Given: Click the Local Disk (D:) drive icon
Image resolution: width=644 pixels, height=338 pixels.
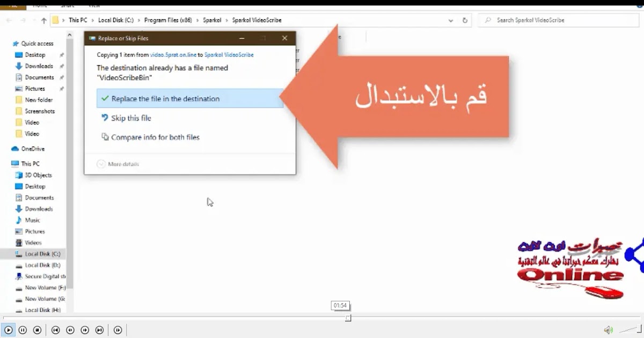Looking at the screenshot, I should coord(19,265).
